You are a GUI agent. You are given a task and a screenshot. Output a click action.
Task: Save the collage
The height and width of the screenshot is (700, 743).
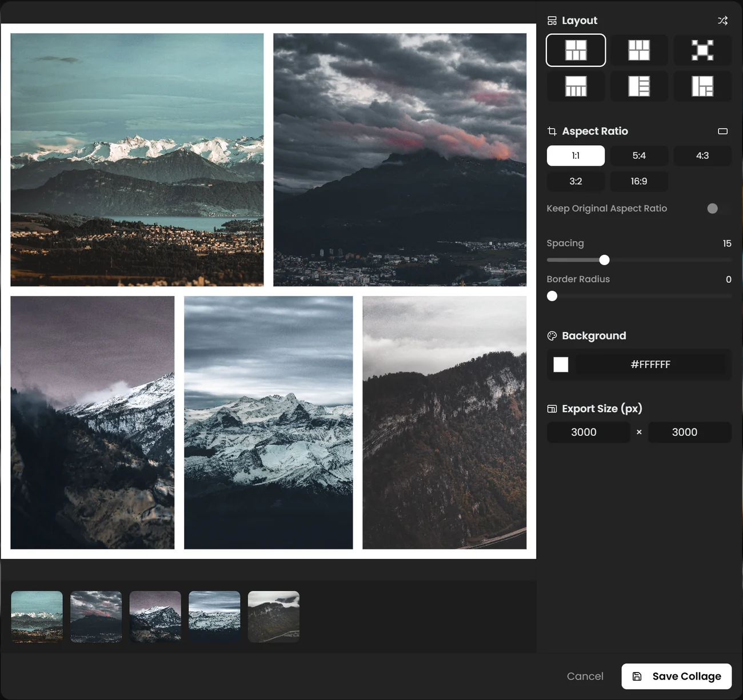pyautogui.click(x=677, y=677)
